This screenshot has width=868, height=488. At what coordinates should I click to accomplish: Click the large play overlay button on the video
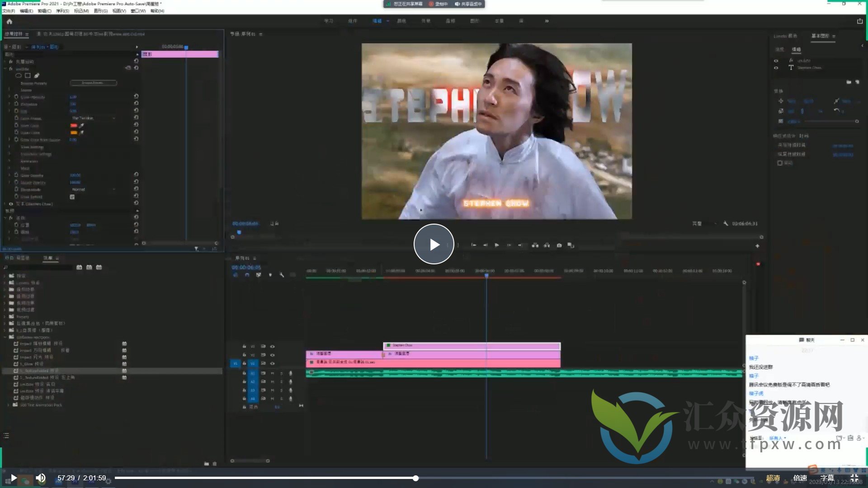click(434, 244)
